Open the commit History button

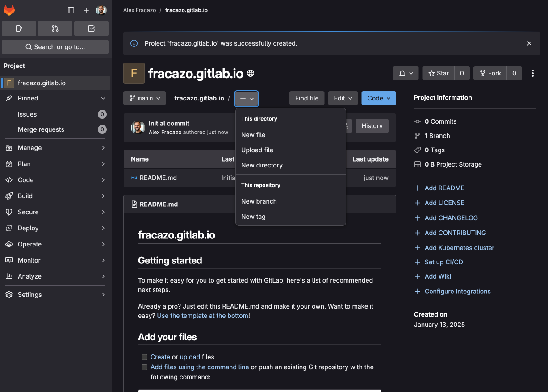tap(372, 126)
